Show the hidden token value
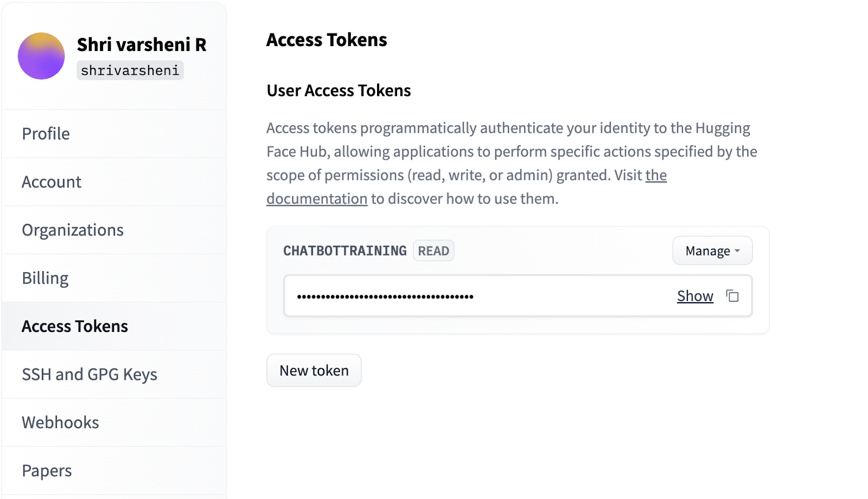This screenshot has width=868, height=499. pos(694,296)
